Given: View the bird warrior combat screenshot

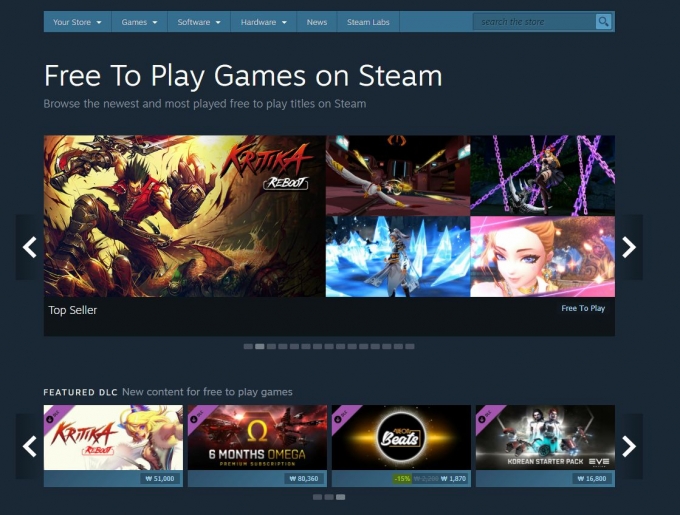Looking at the screenshot, I should click(x=398, y=175).
